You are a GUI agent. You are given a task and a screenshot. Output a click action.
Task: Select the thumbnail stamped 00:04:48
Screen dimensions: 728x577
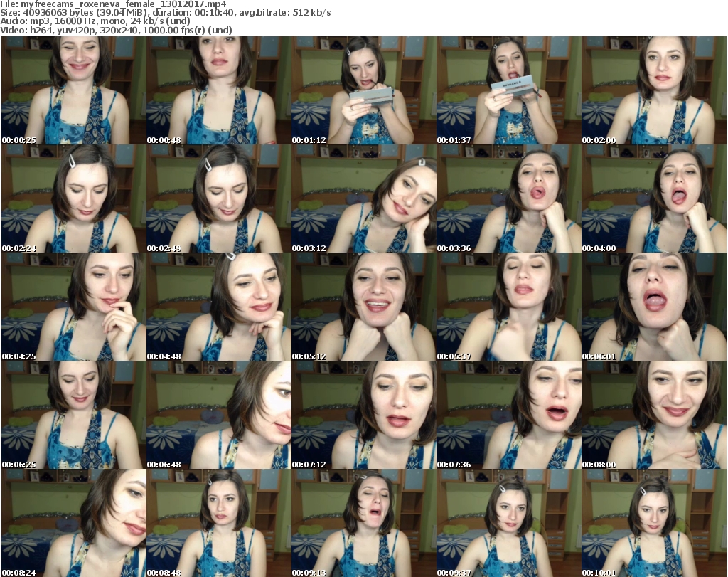(219, 307)
